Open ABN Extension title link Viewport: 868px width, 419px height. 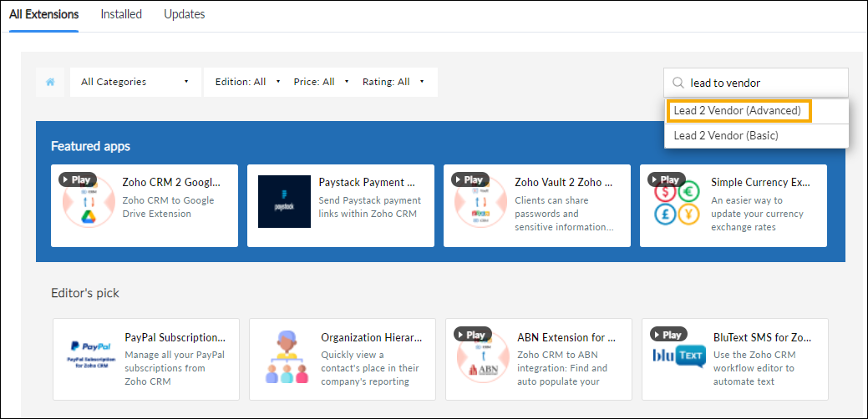click(566, 337)
